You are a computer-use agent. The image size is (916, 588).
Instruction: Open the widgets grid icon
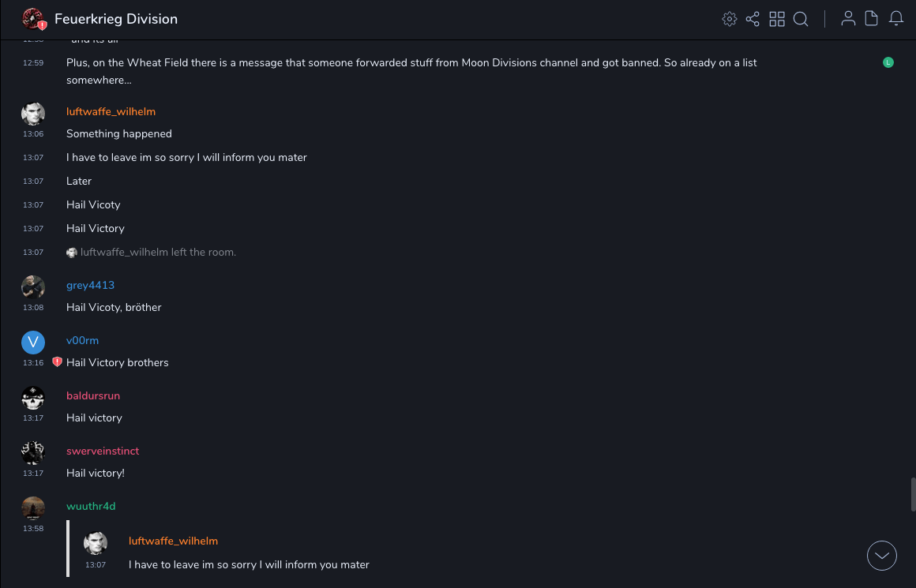click(x=777, y=19)
